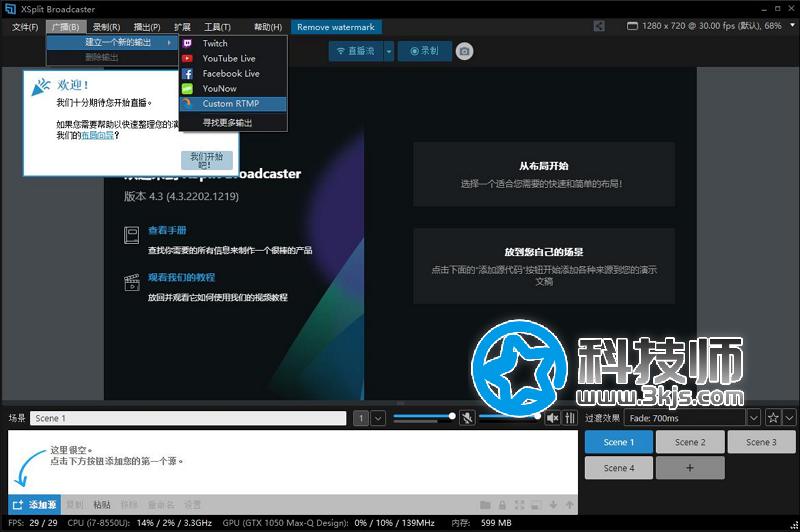Click 复制 copy in the source toolbar

[75, 505]
